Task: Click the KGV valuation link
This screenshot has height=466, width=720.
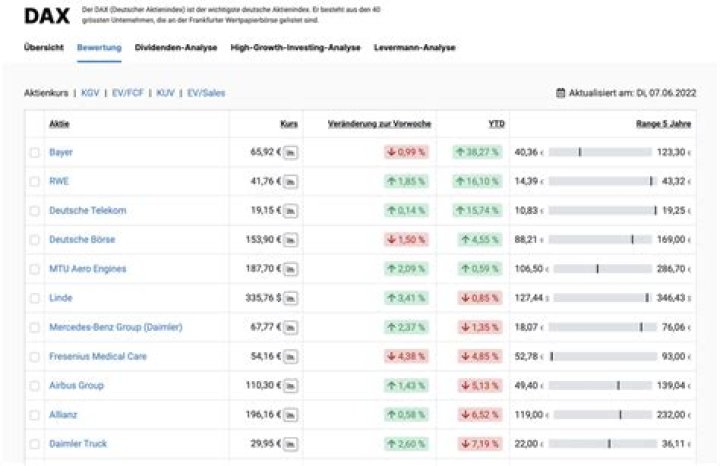Action: tap(90, 93)
